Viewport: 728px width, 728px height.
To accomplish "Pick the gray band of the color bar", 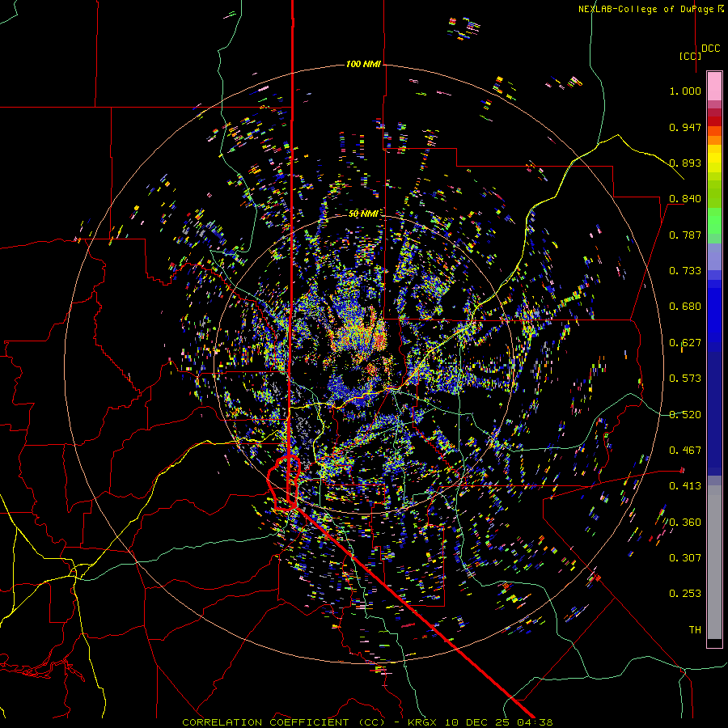I will [714, 562].
